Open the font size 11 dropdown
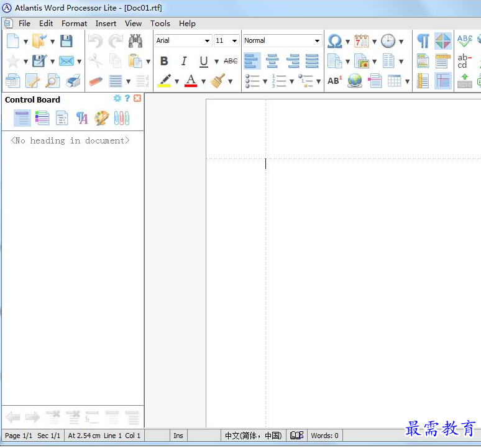 point(234,41)
